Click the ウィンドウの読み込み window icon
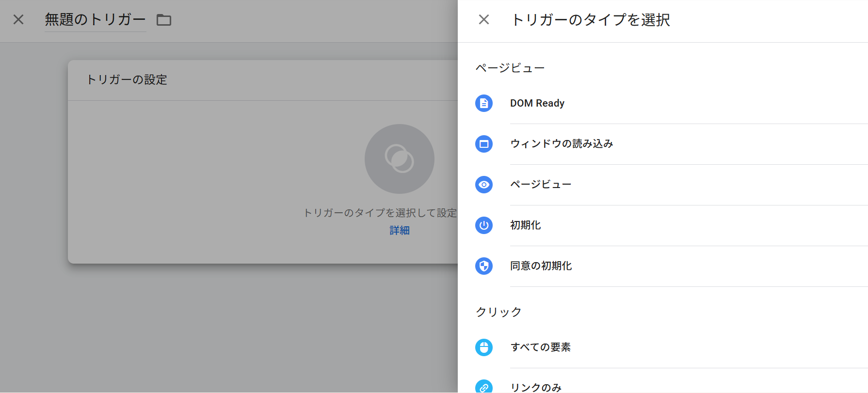 pyautogui.click(x=483, y=144)
